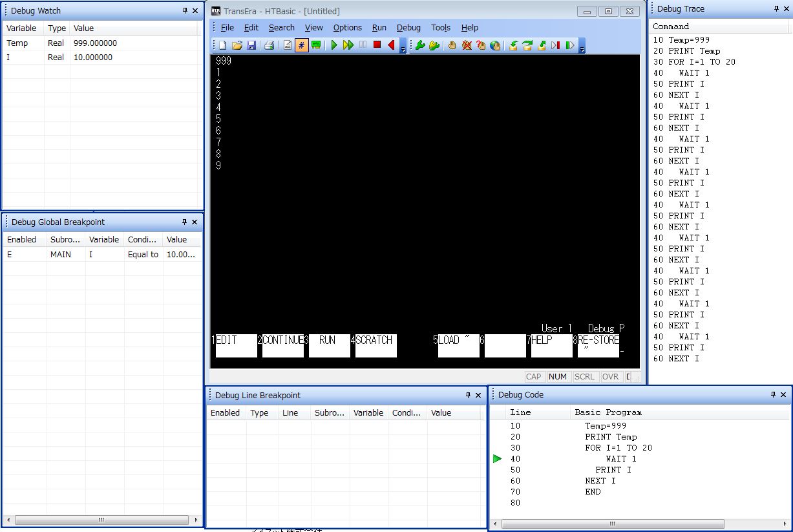Expand the main toolbar options arrow

[403, 48]
